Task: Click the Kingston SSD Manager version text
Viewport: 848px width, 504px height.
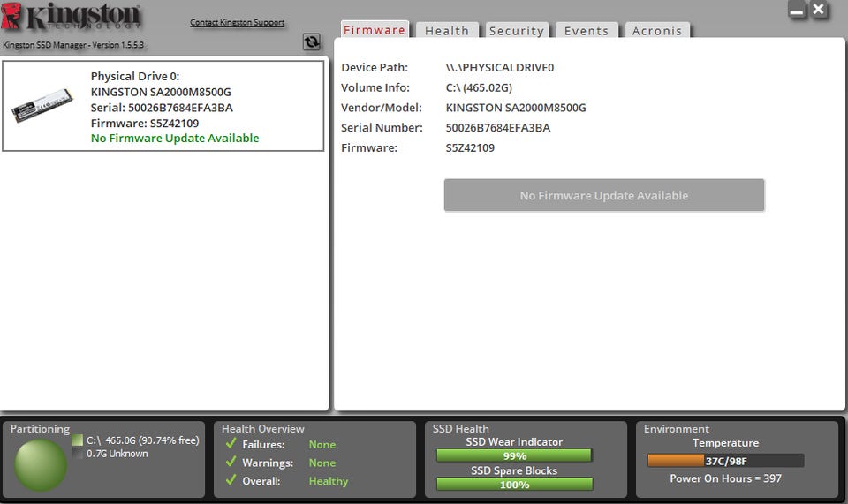Action: point(73,45)
